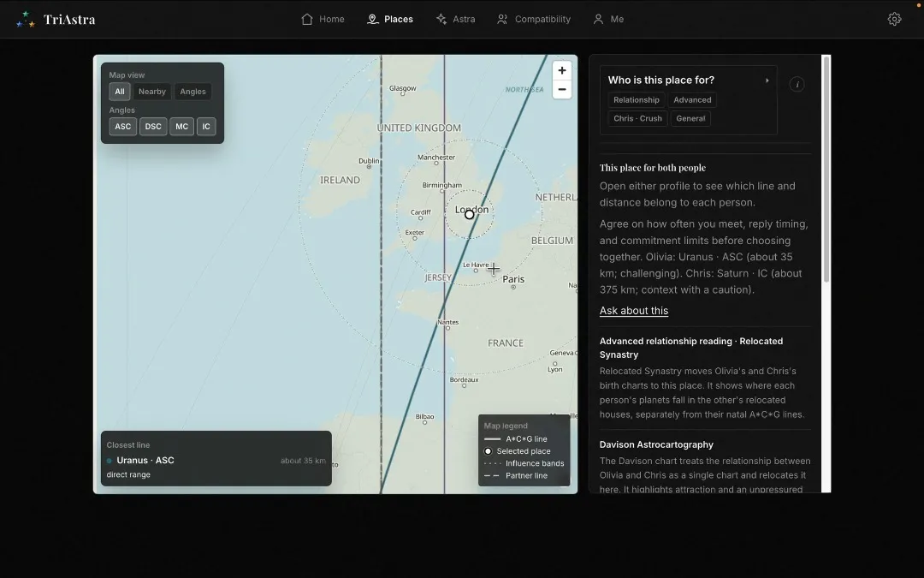
Task: Zoom out the map with minus button
Action: (x=561, y=90)
